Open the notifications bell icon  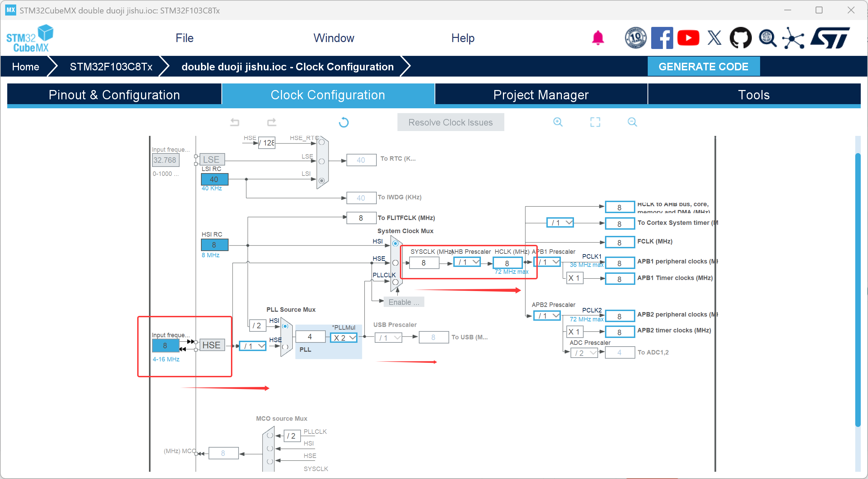pyautogui.click(x=598, y=38)
